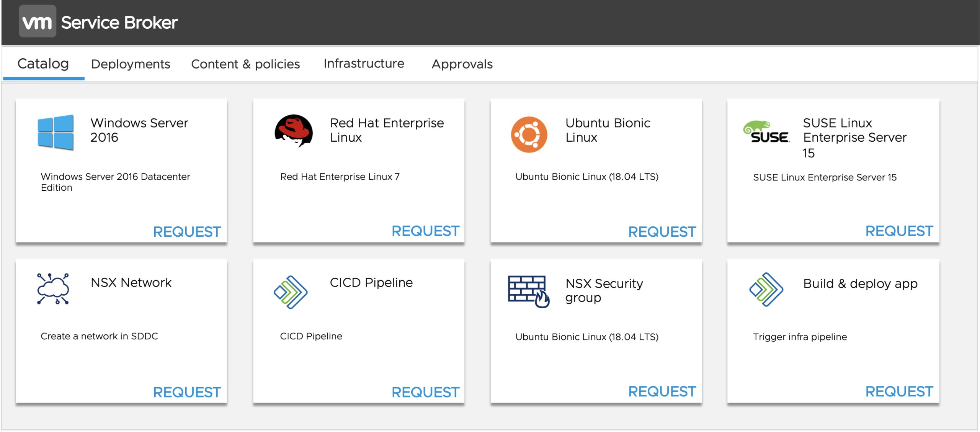Select the Catalog tab
Viewport: 980px width, 432px height.
click(x=43, y=64)
